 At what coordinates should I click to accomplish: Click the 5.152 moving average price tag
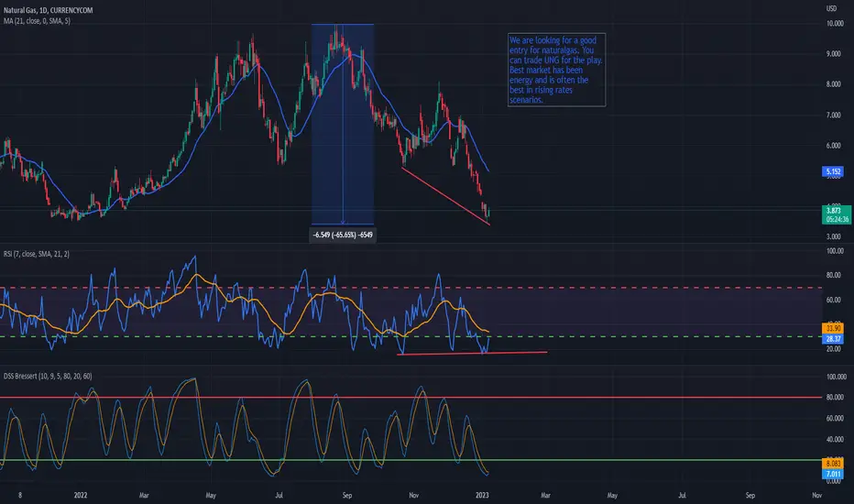point(833,171)
